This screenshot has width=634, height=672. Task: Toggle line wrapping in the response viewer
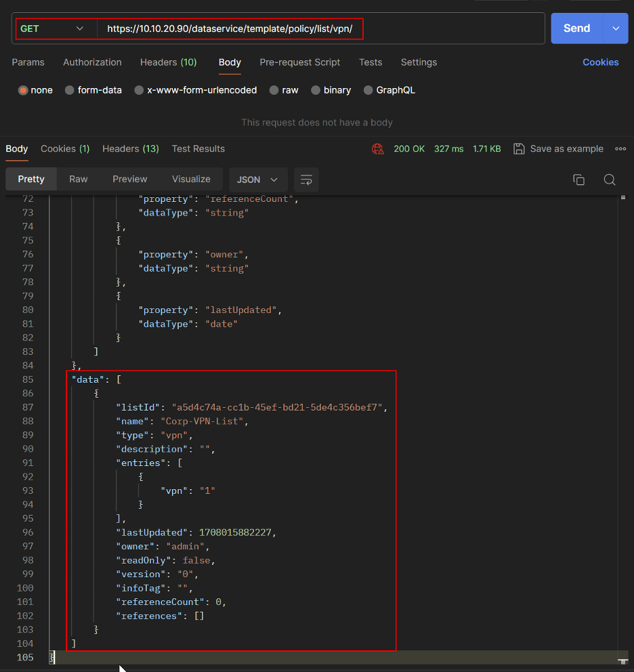(306, 180)
